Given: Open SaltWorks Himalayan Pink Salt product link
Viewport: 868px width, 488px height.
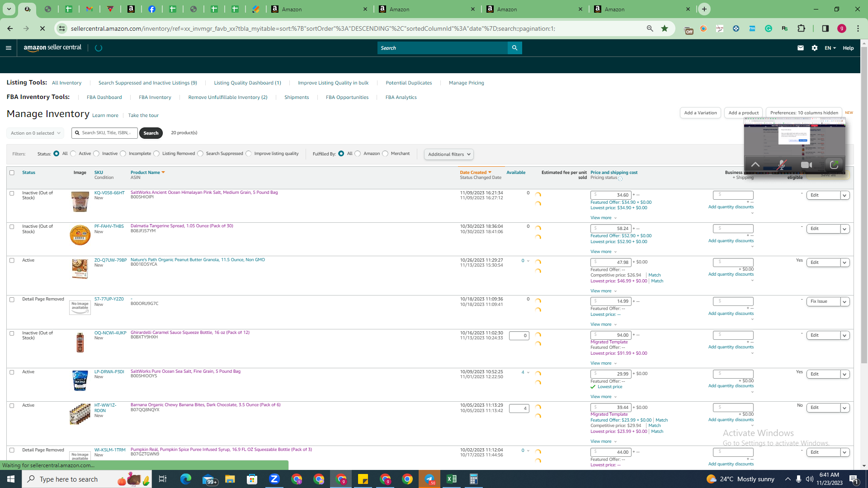Looking at the screenshot, I should click(x=204, y=192).
